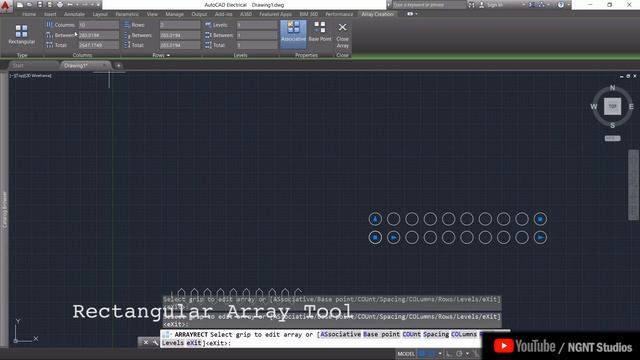This screenshot has width=640, height=360.
Task: Expand the Help dropdown arrow
Action: 568,5
